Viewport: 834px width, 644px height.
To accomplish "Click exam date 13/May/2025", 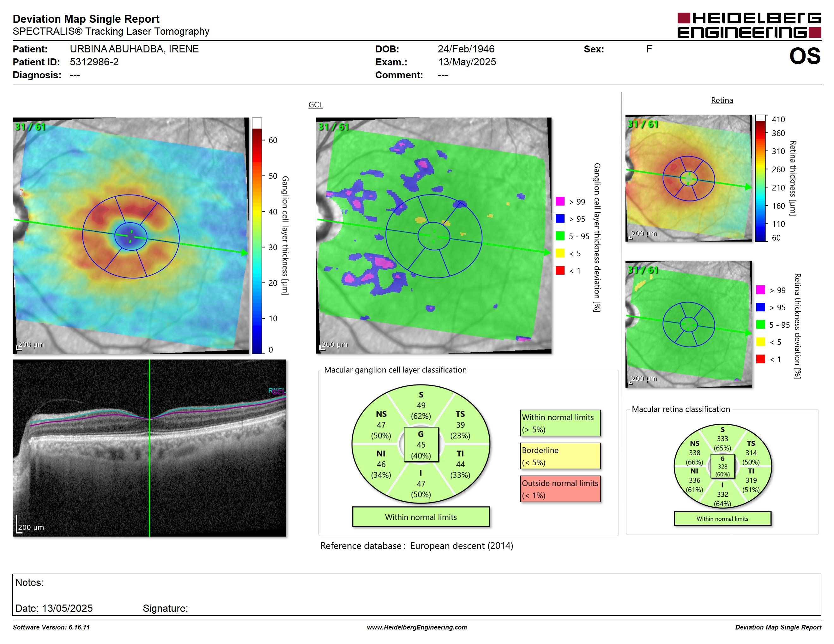I will 467,62.
